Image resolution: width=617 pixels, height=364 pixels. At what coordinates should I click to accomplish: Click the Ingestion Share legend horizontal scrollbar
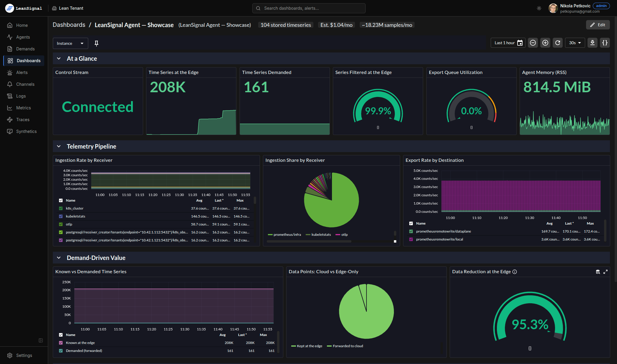pos(309,241)
